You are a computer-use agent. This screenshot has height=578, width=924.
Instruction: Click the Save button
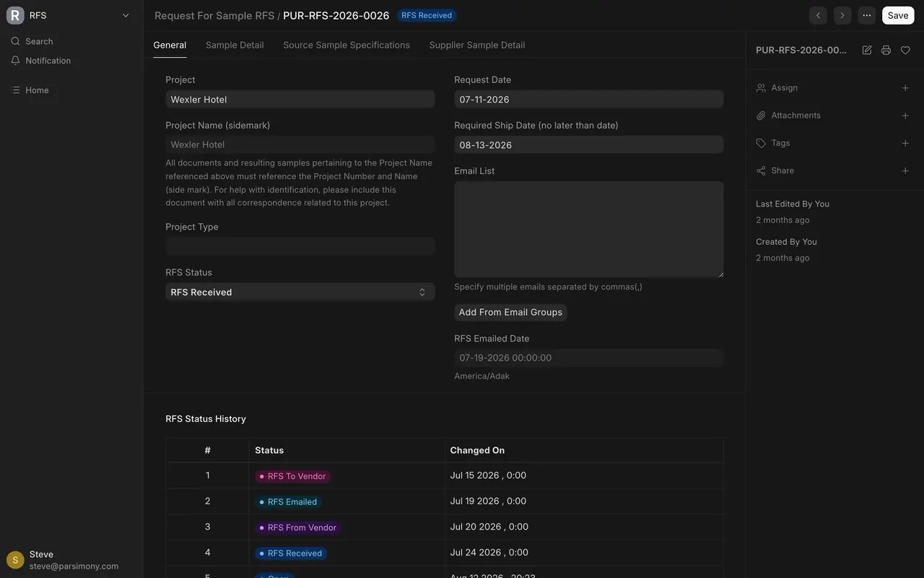click(x=898, y=15)
